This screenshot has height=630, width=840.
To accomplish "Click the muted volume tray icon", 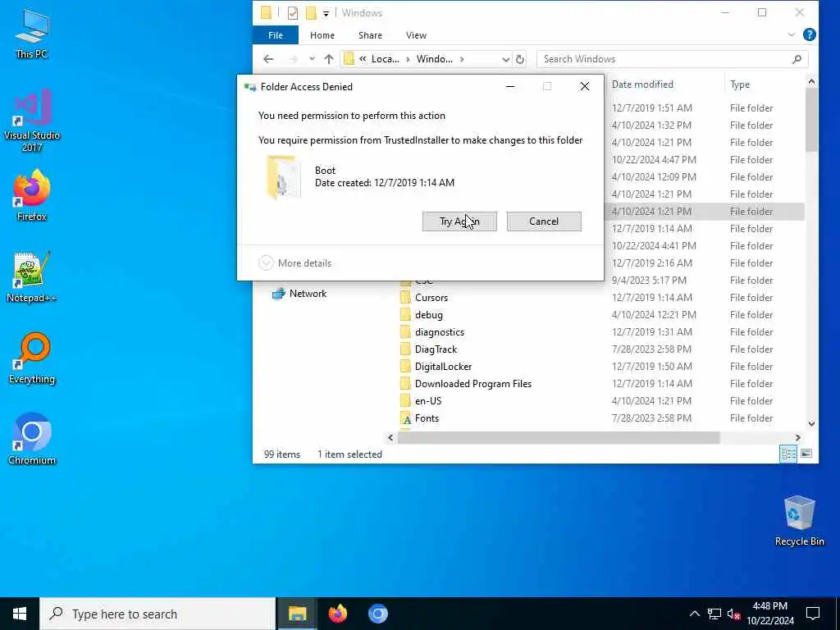I will 733,614.
